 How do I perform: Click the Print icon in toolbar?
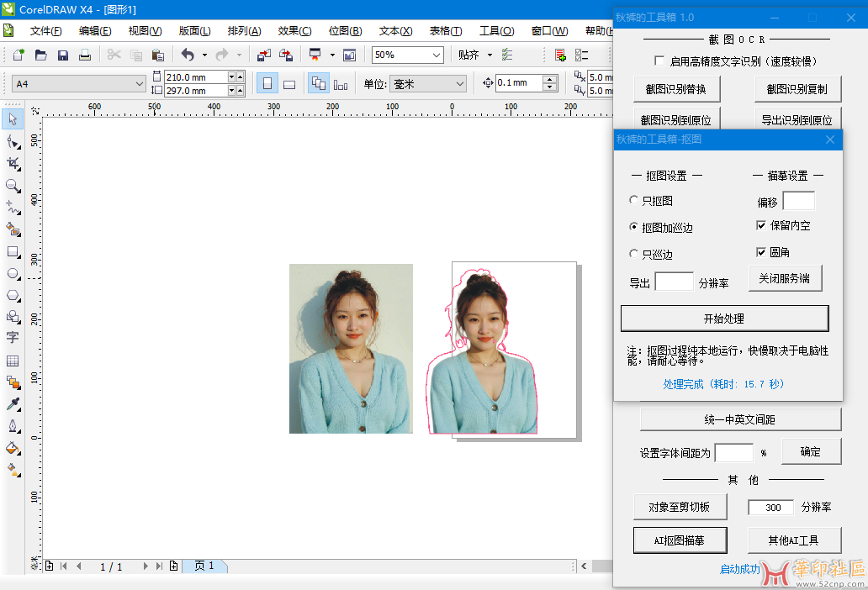coord(85,55)
